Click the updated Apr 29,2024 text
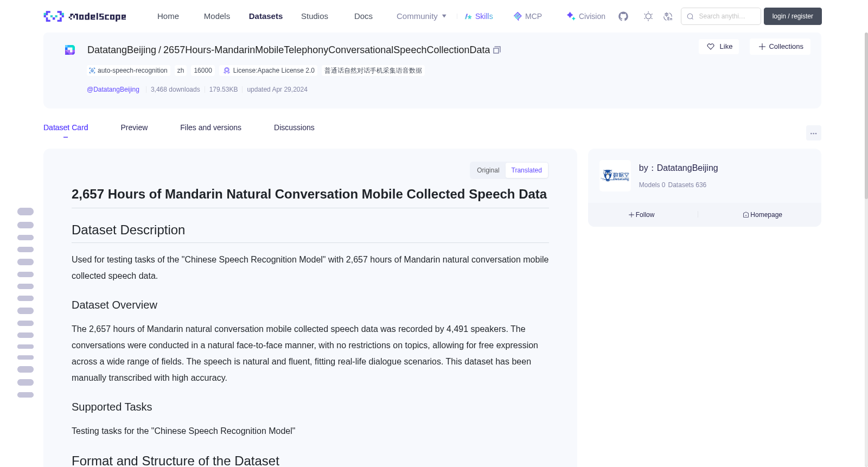 277,89
